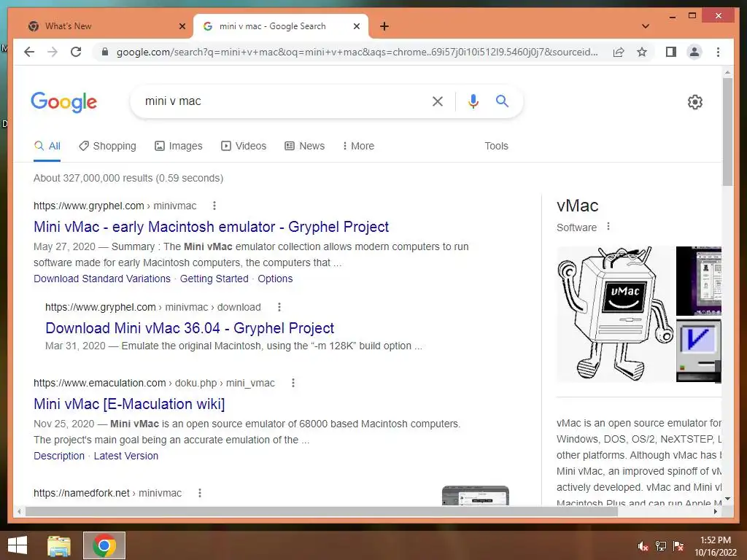Open the Description sitelink
747x560 pixels.
point(59,456)
